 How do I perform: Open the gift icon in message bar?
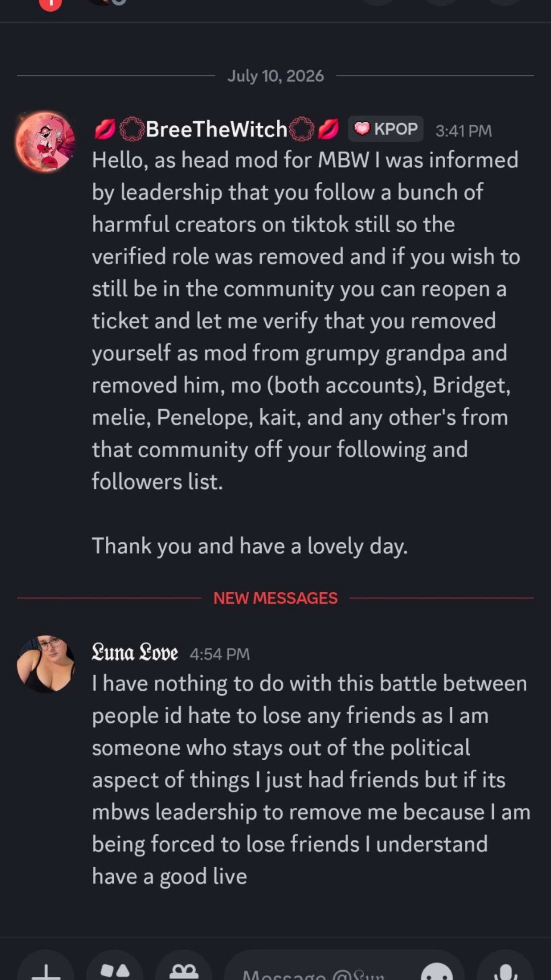point(184,968)
